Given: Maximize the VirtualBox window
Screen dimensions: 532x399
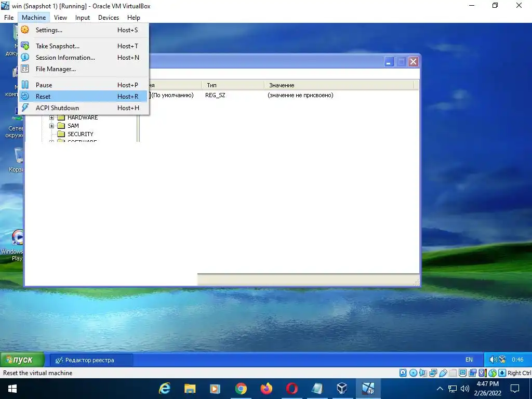Looking at the screenshot, I should coord(495,5).
